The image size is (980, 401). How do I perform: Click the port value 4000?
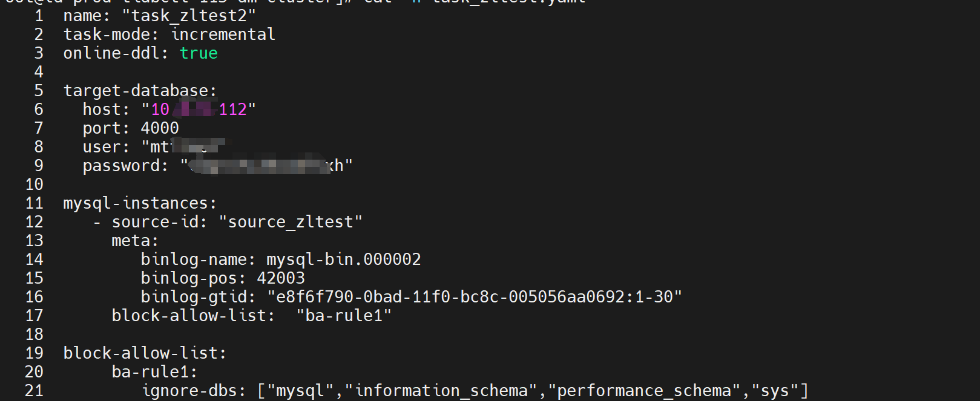[x=160, y=128]
